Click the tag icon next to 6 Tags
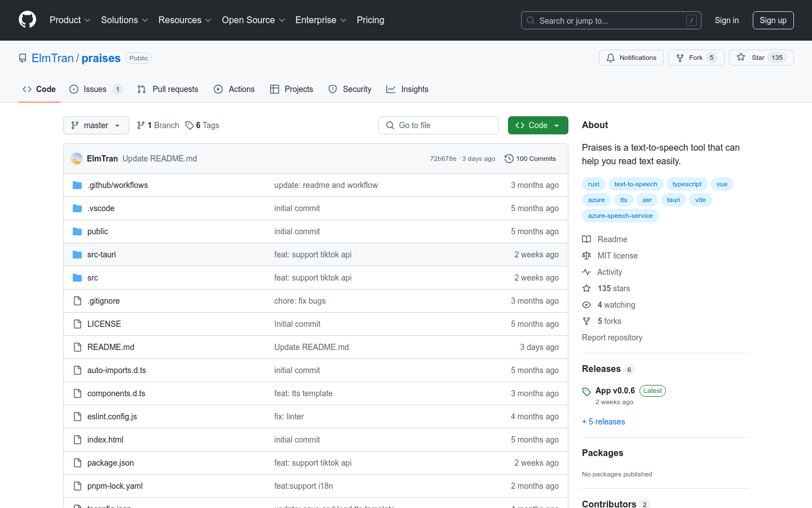The width and height of the screenshot is (812, 508). click(x=189, y=125)
